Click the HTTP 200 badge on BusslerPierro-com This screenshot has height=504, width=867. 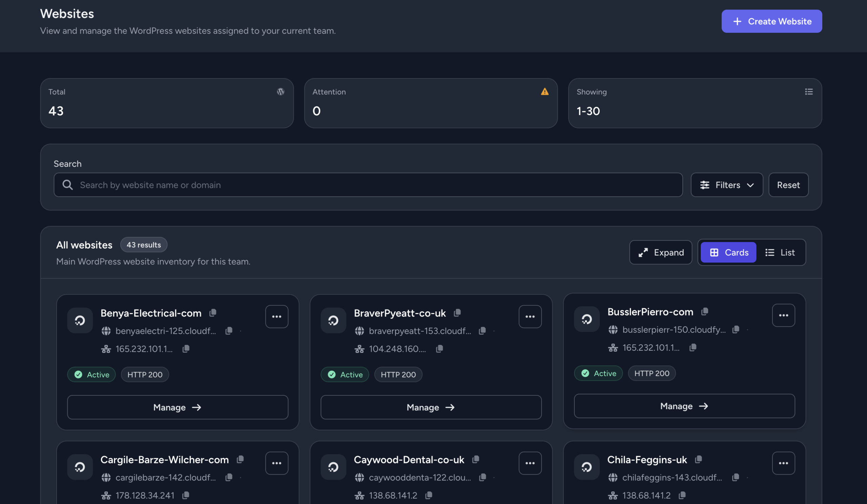[652, 373]
